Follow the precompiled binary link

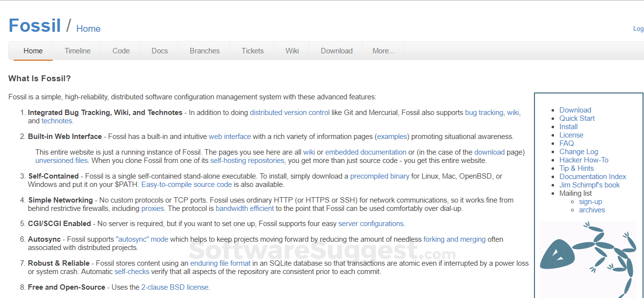(x=379, y=176)
